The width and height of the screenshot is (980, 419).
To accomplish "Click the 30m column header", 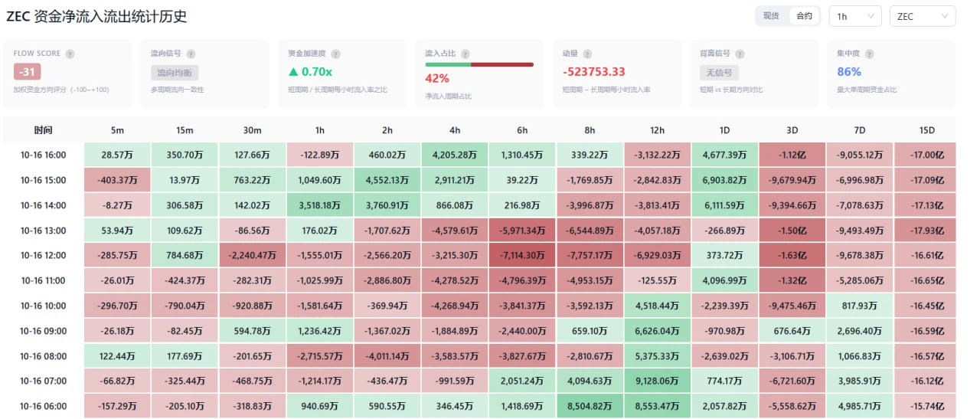I will tap(252, 130).
